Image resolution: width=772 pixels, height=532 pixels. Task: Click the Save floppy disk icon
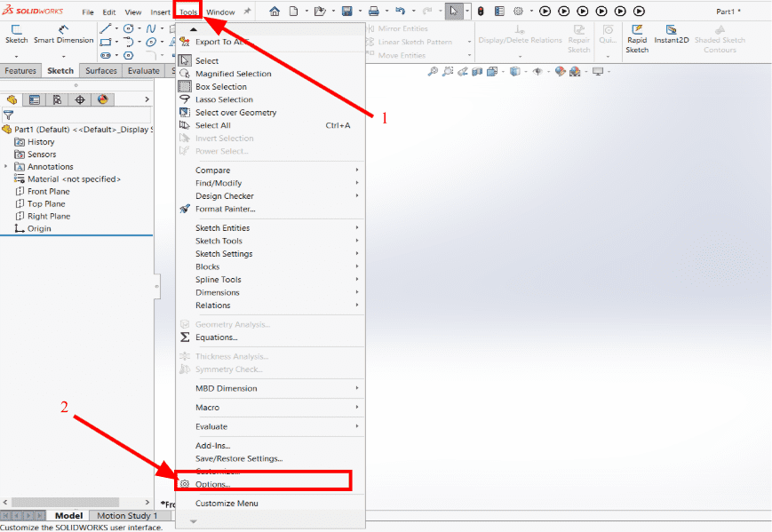click(x=347, y=11)
